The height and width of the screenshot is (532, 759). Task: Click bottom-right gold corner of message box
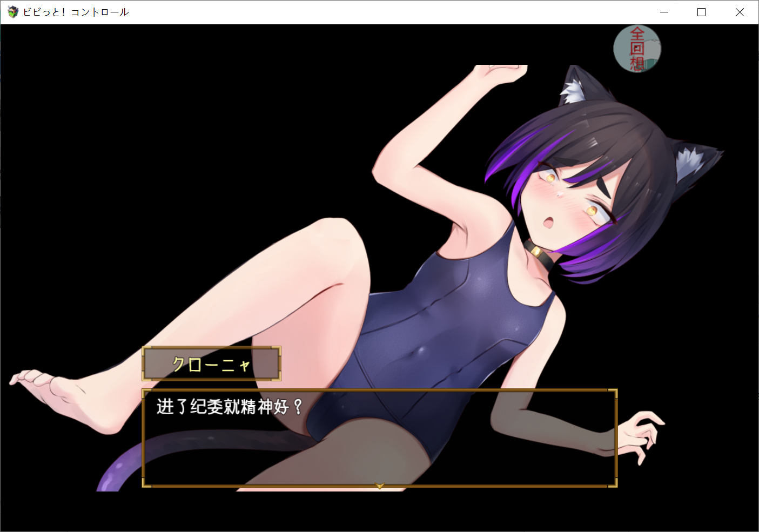(613, 484)
